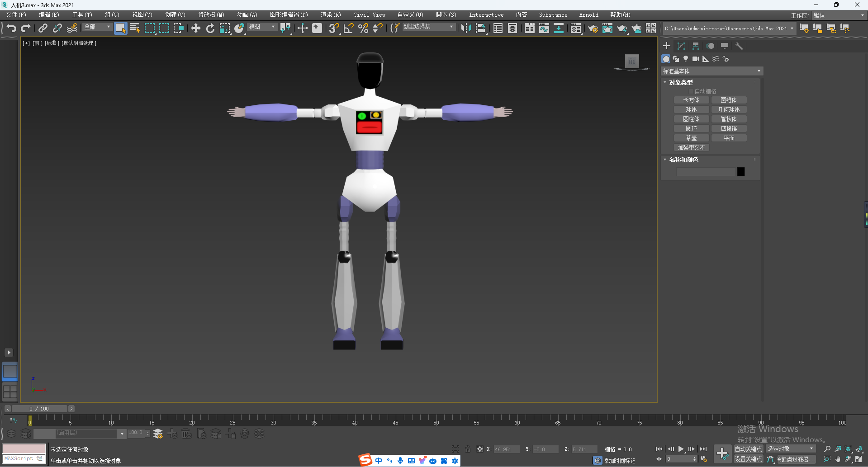This screenshot has height=467, width=868.
Task: Open the Curve Editor icon
Action: pos(544,28)
